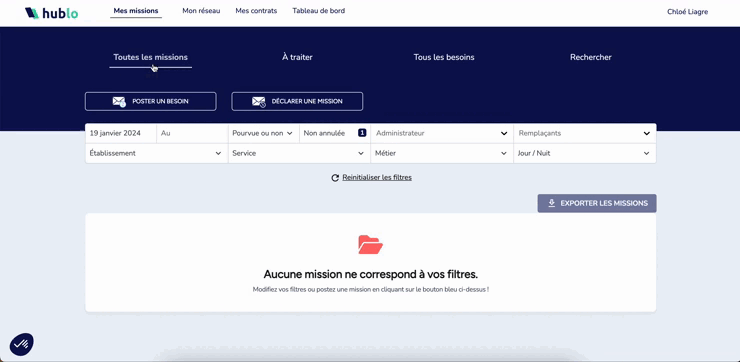Click the filter count badge showing 1
The image size is (740, 362).
(x=362, y=133)
